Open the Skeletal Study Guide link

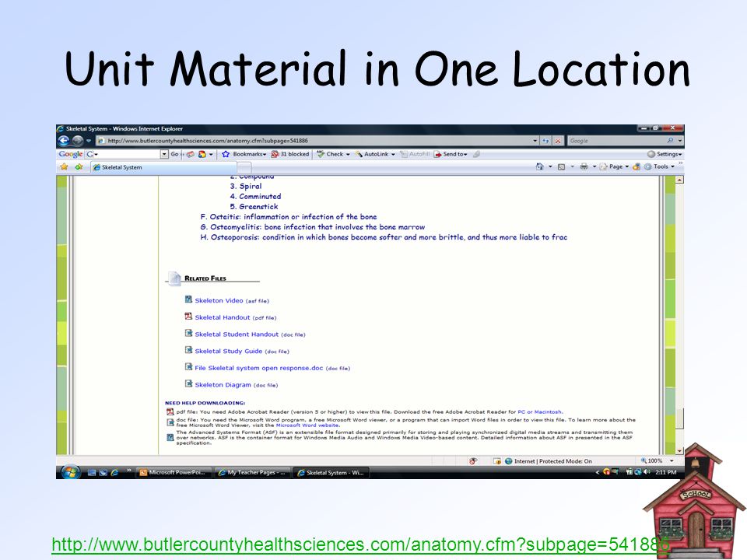point(228,351)
